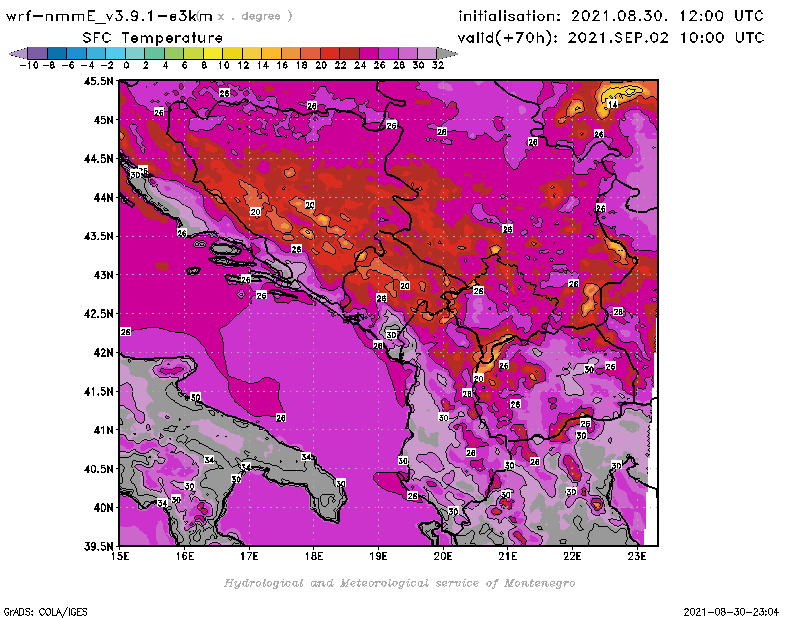
Task: Click the '21E' longitude label
Action: click(508, 556)
